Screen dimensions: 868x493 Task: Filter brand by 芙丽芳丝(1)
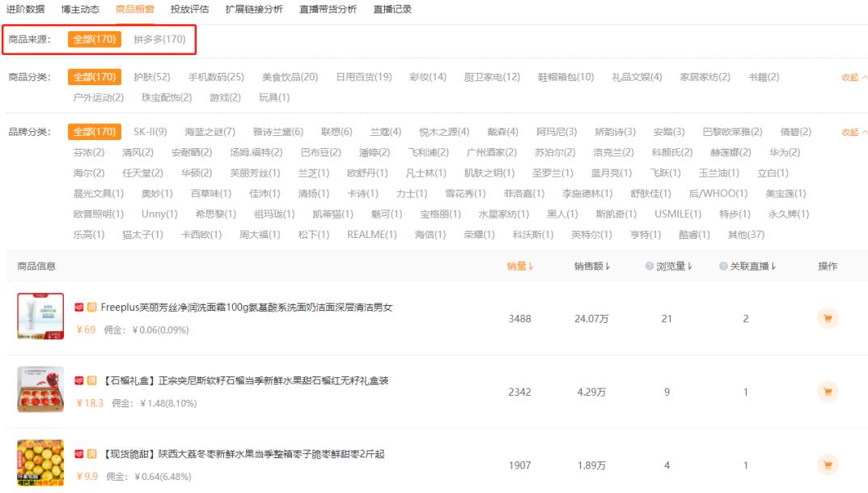[255, 172]
